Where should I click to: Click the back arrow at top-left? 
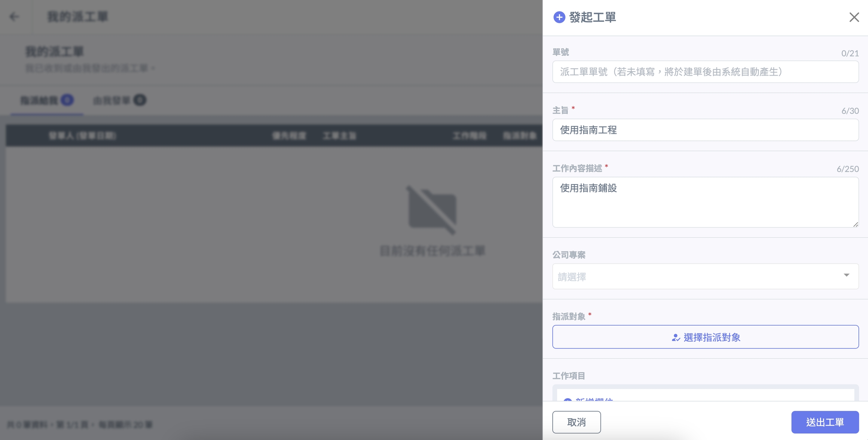[14, 17]
